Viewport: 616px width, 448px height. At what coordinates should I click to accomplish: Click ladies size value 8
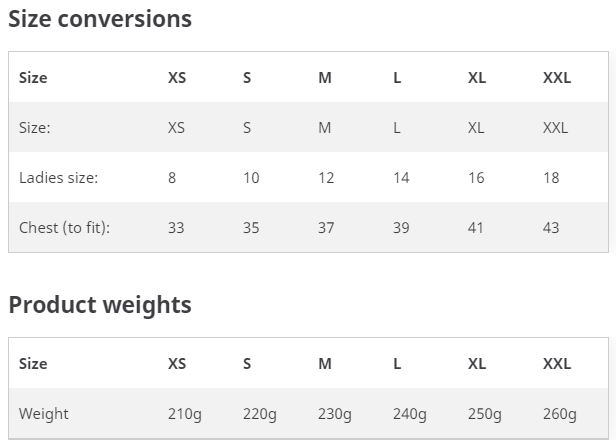172,178
